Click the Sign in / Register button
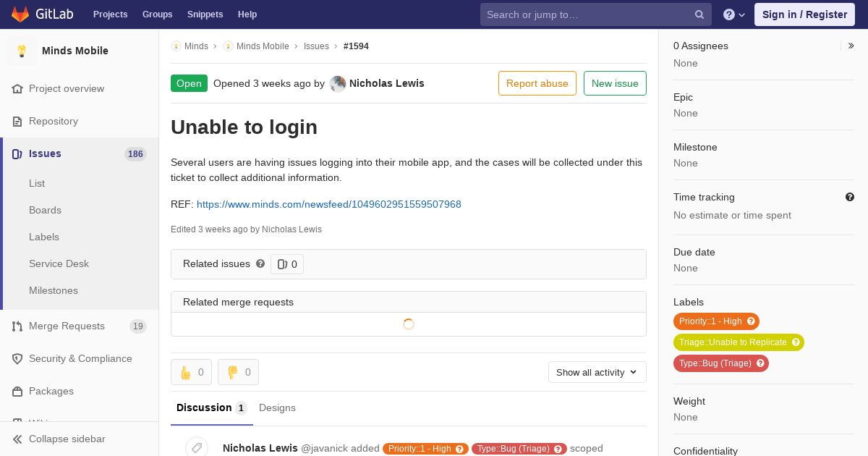Screen dimensions: 868x456 pyautogui.click(x=804, y=14)
